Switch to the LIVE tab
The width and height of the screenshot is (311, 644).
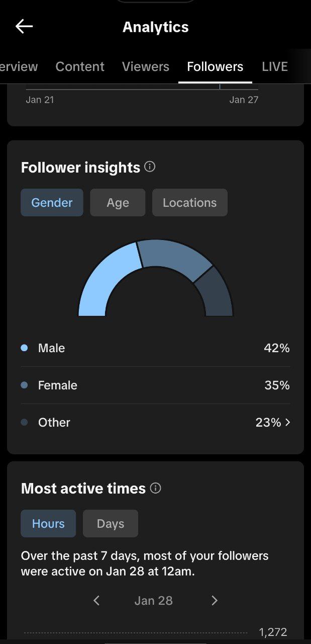point(275,66)
